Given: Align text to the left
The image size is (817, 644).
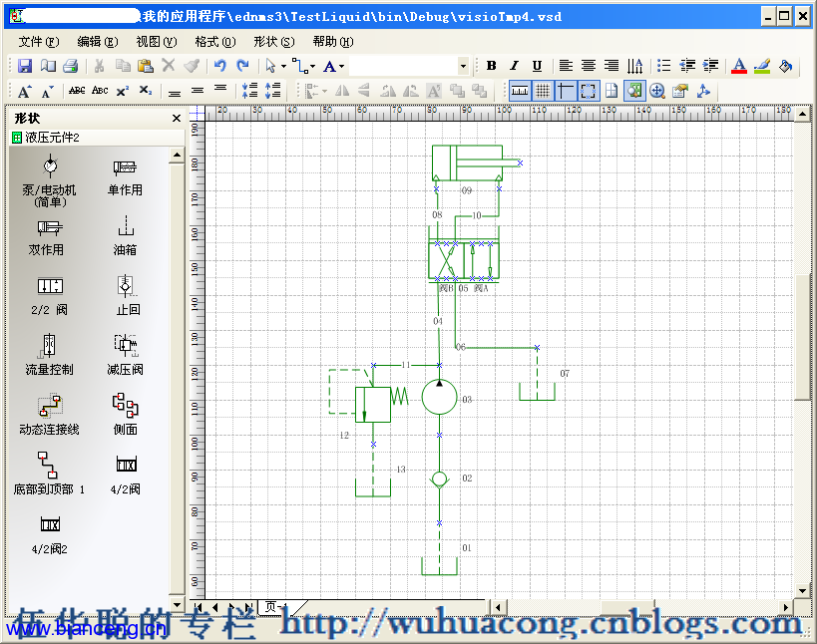Looking at the screenshot, I should click(566, 66).
